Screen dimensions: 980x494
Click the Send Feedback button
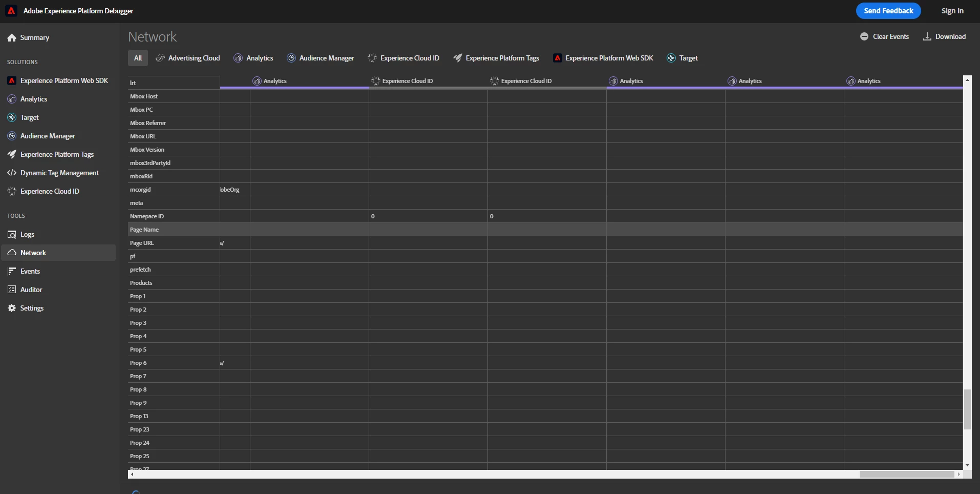coord(888,11)
